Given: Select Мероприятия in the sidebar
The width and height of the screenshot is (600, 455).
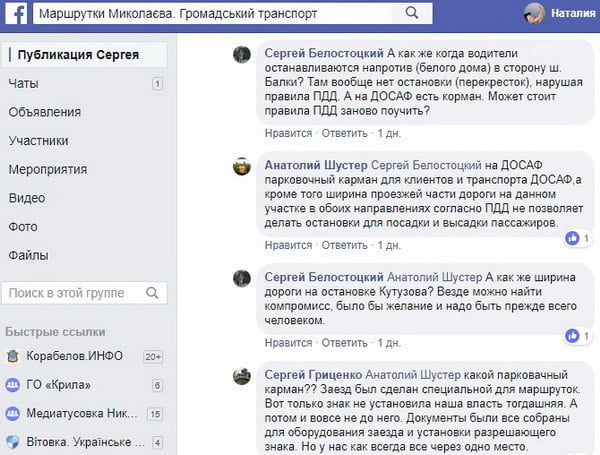Looking at the screenshot, I should pyautogui.click(x=47, y=169).
